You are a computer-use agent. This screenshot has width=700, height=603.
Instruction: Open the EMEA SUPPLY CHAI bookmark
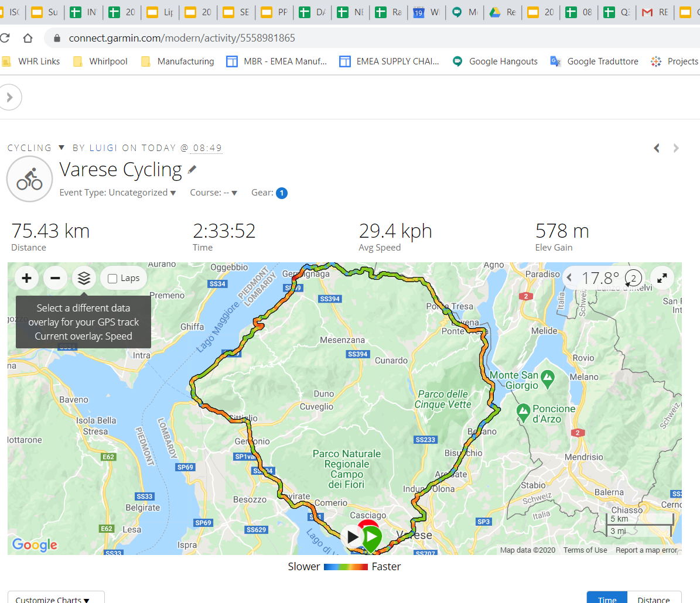pyautogui.click(x=390, y=61)
